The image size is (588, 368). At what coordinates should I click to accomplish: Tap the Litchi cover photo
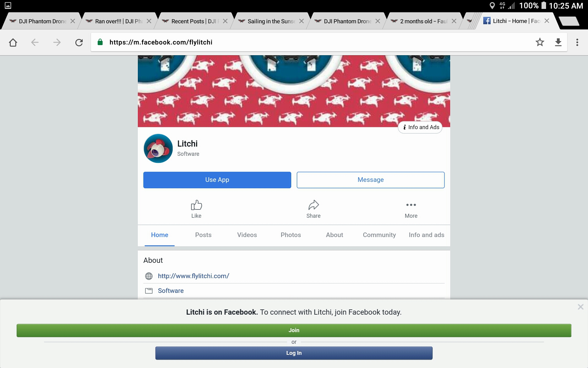(294, 91)
